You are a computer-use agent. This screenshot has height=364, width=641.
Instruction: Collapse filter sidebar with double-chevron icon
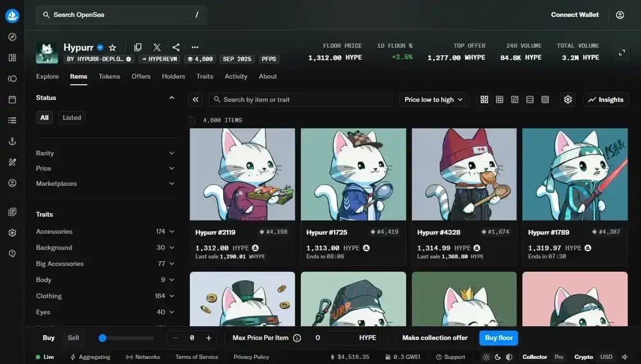(196, 100)
